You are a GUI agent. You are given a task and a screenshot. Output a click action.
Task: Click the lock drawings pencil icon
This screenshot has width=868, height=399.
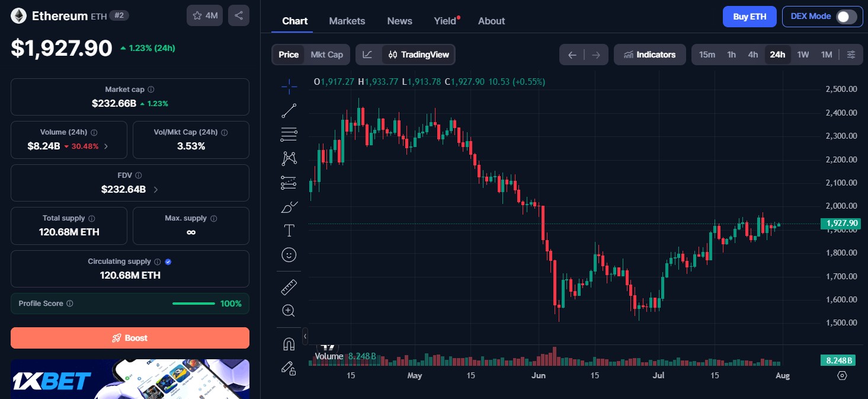coord(289,368)
